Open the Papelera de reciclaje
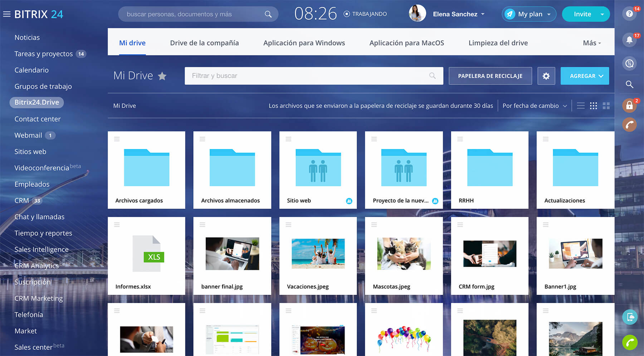Viewport: 644px width, 356px height. pyautogui.click(x=490, y=76)
